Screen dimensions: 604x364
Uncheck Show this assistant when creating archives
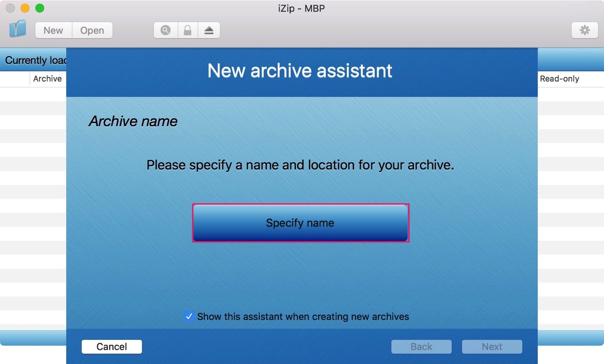tap(189, 316)
